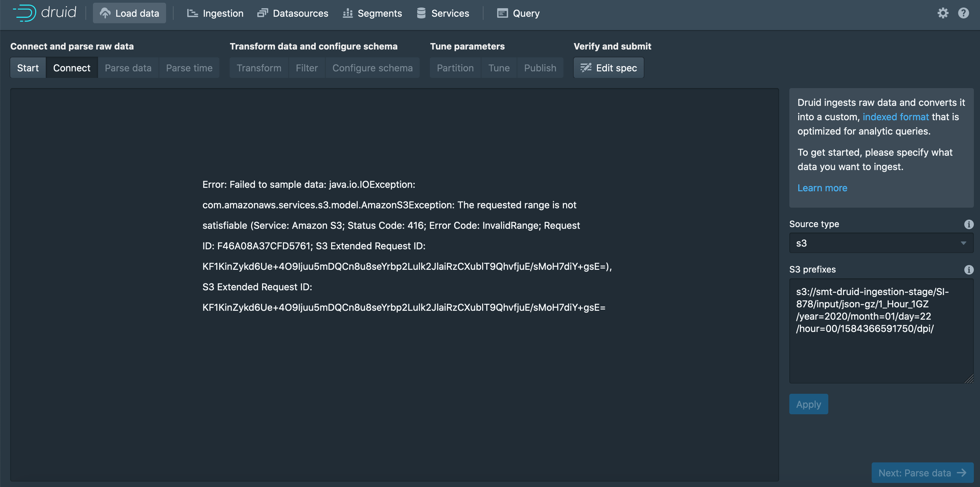980x487 pixels.
Task: Open the help question mark icon
Action: tap(963, 13)
